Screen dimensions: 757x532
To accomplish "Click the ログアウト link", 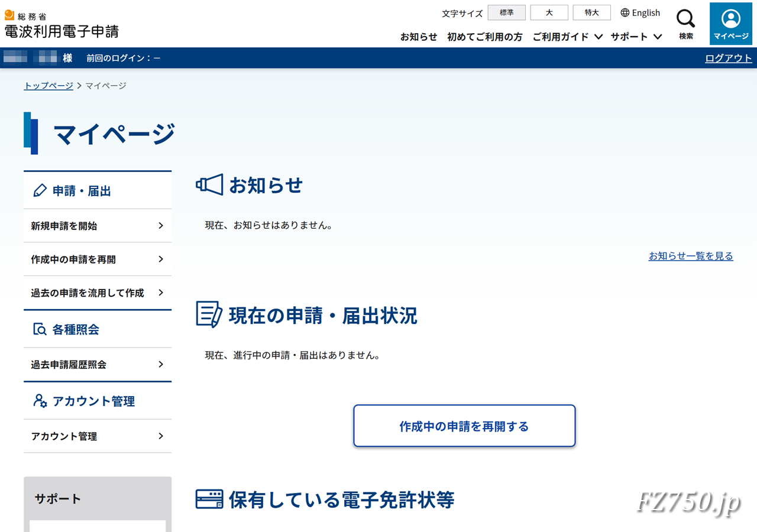I will click(729, 57).
